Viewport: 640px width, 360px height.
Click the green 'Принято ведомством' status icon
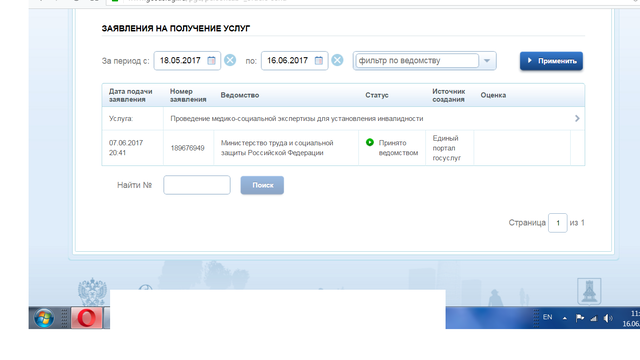coord(370,142)
